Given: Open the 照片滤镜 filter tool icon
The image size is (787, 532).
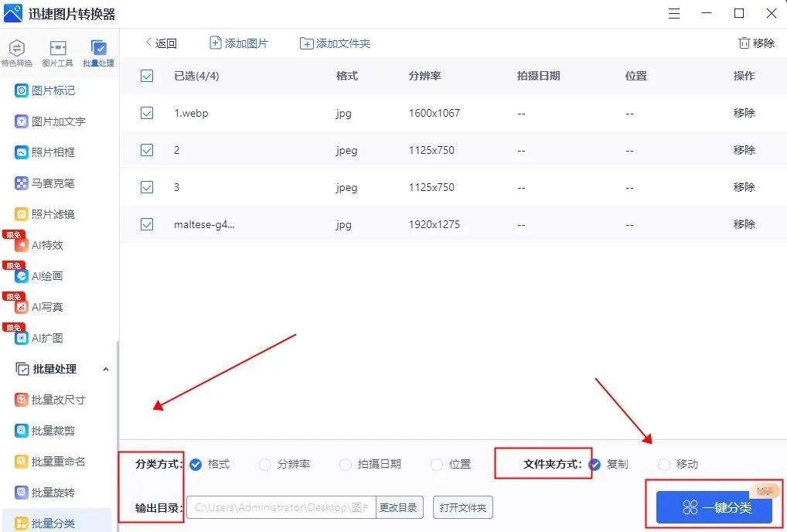Looking at the screenshot, I should click(22, 214).
